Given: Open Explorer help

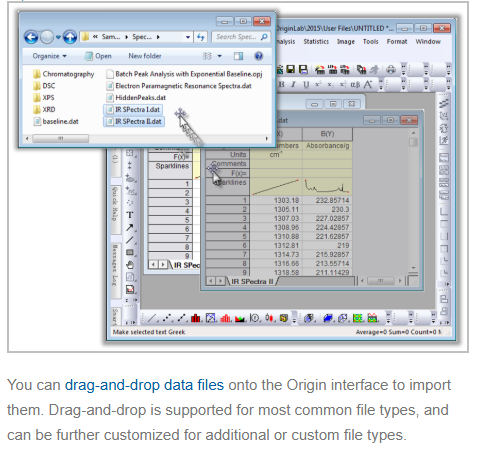Looking at the screenshot, I should coord(258,56).
